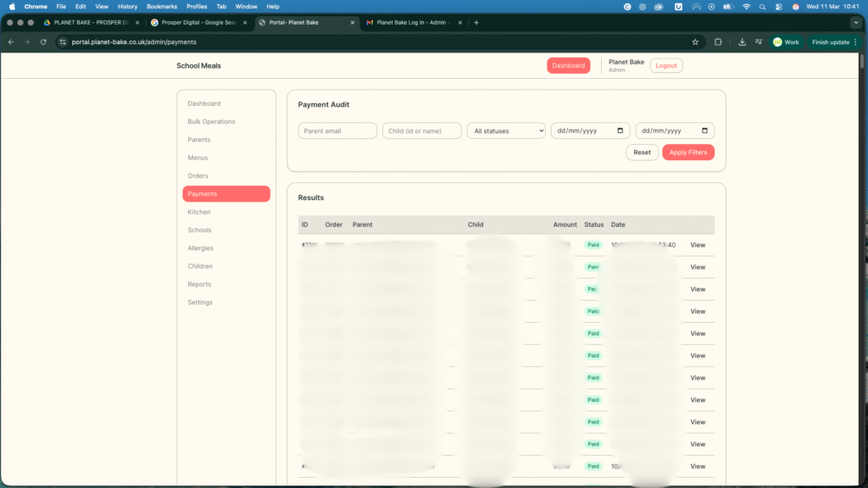The width and height of the screenshot is (868, 488).
Task: Click View link in first payment row
Action: click(x=698, y=245)
